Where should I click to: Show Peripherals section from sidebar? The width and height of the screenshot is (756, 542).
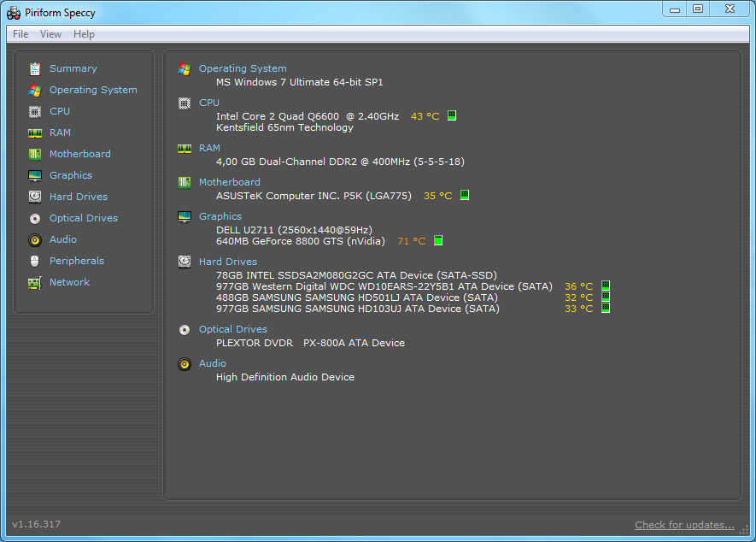pyautogui.click(x=77, y=261)
